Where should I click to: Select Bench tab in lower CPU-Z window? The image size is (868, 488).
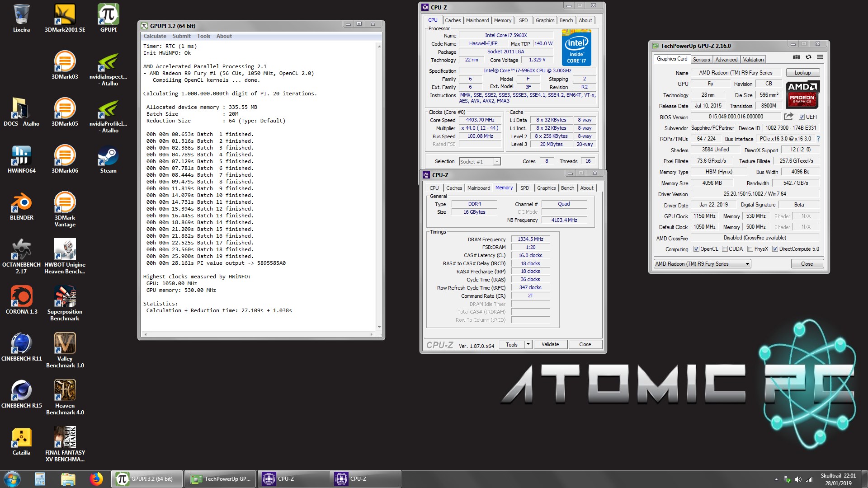(567, 188)
